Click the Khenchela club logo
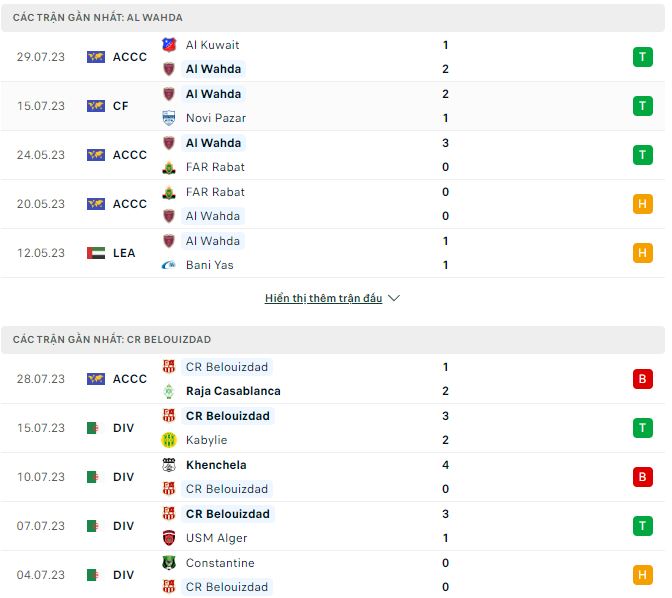Image resolution: width=672 pixels, height=598 pixels. [x=168, y=465]
